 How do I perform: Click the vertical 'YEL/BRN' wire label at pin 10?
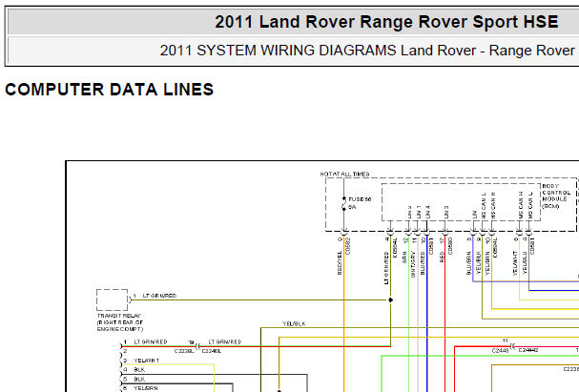[487, 263]
